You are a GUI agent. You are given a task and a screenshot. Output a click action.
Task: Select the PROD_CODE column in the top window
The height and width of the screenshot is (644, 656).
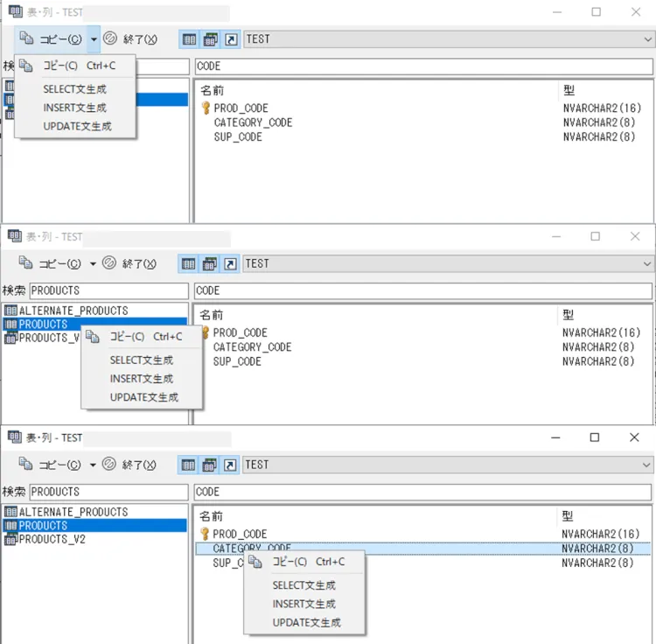click(241, 108)
